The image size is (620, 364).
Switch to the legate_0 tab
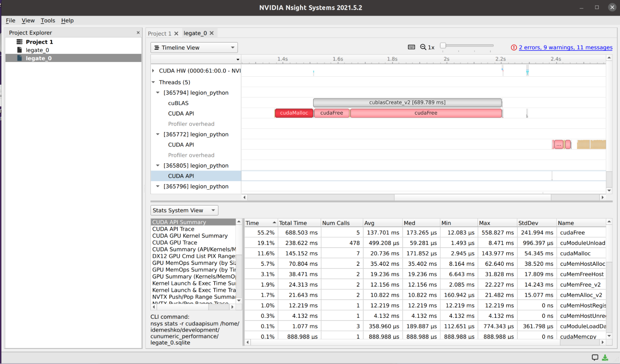click(195, 33)
